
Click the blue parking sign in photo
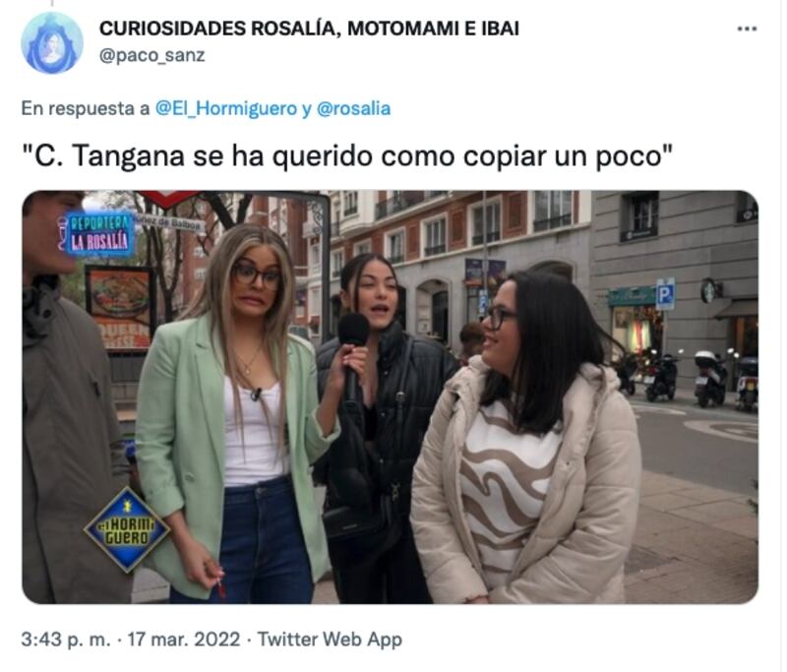pyautogui.click(x=665, y=295)
